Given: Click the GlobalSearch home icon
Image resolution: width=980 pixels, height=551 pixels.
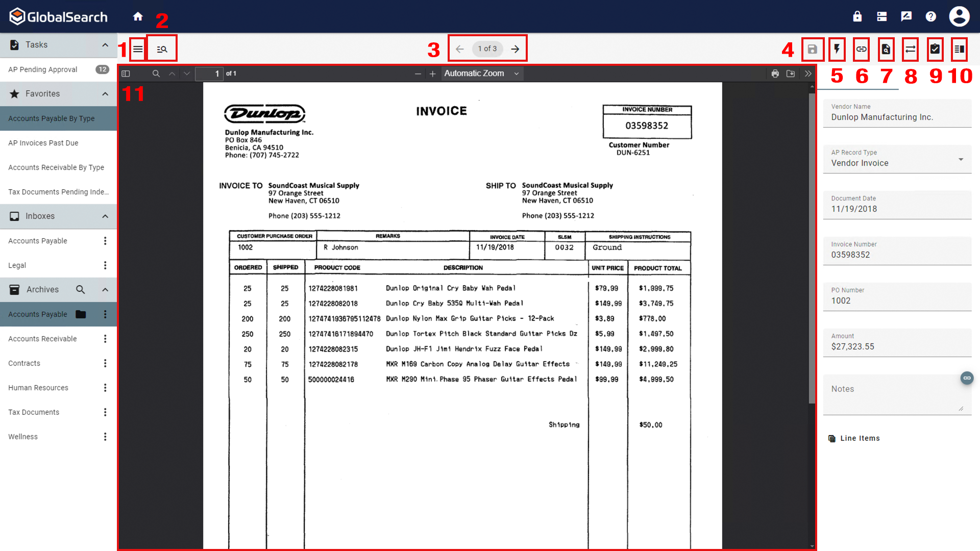Looking at the screenshot, I should click(137, 16).
